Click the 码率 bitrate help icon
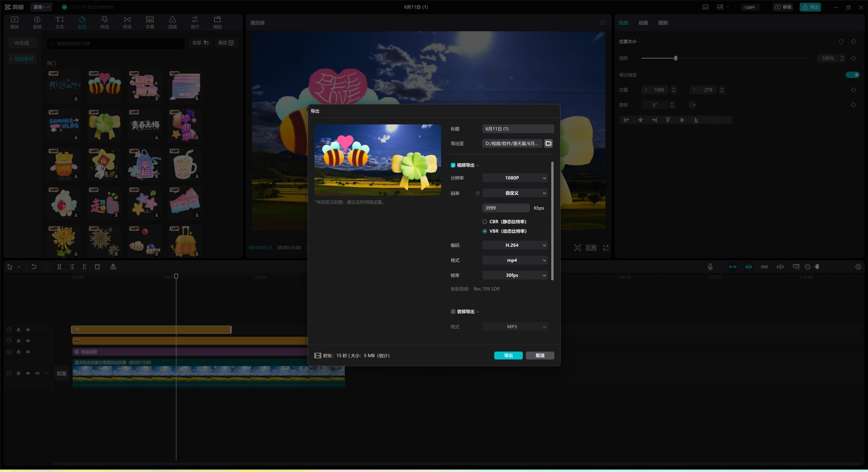Screen dimensions: 868x472 pos(478,193)
